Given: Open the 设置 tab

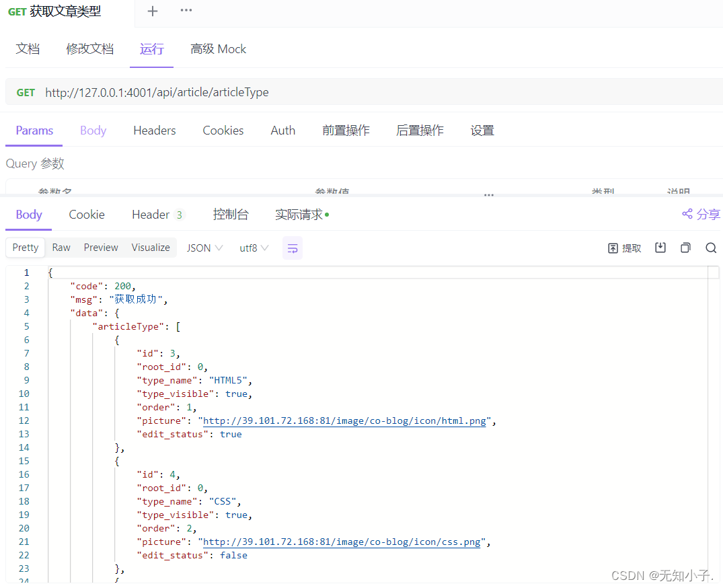Looking at the screenshot, I should (482, 131).
